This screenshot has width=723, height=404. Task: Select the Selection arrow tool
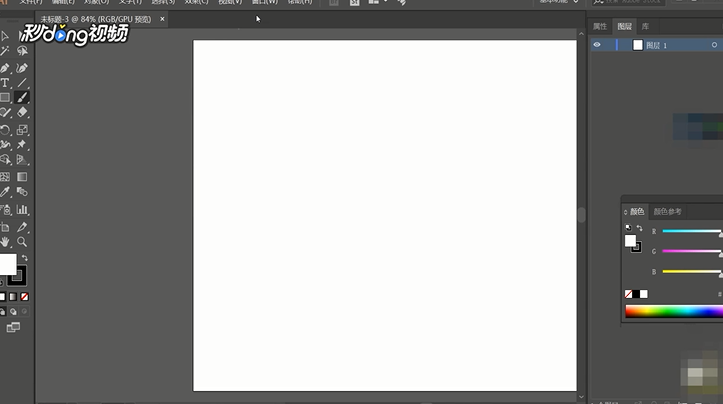coord(5,36)
